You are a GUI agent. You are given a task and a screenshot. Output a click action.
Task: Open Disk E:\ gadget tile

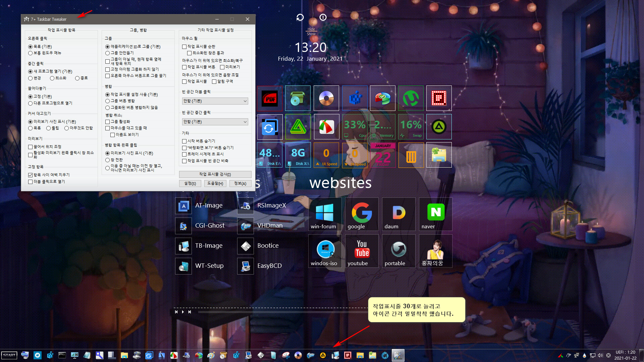pos(270,155)
